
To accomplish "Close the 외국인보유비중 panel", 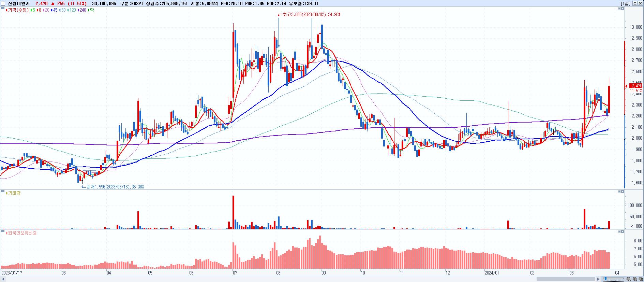I will coord(623,232).
